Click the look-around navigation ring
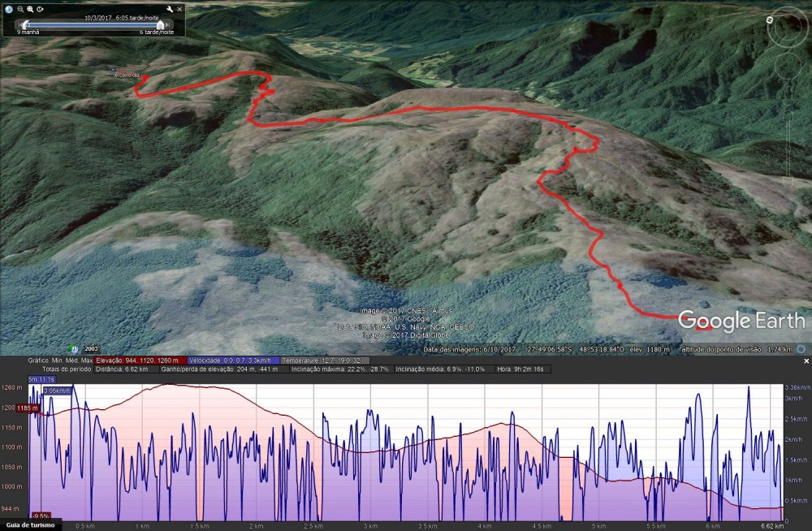 788,27
